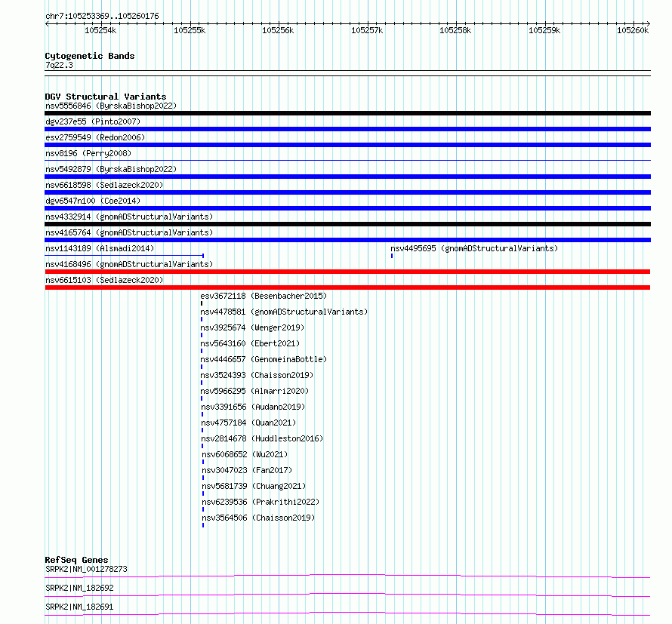Select the dgv237e55 (Pinto2007) variant label
The image size is (672, 624).
point(93,121)
